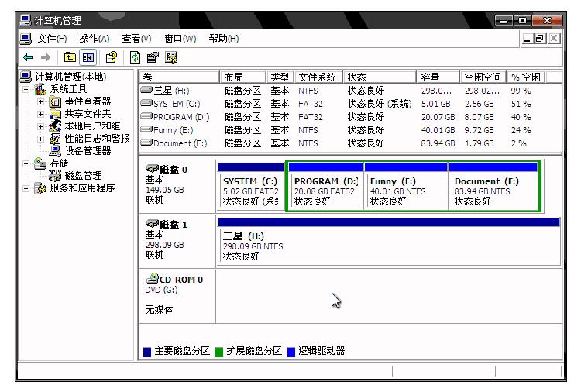Open the Help question mark toolbar icon
Viewport: 581px width, 392px height.
[112, 57]
